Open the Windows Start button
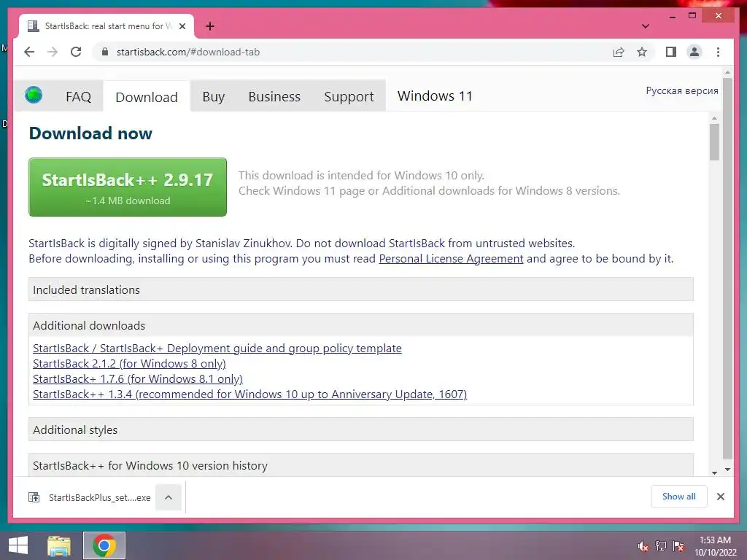747x560 pixels. pos(18,545)
